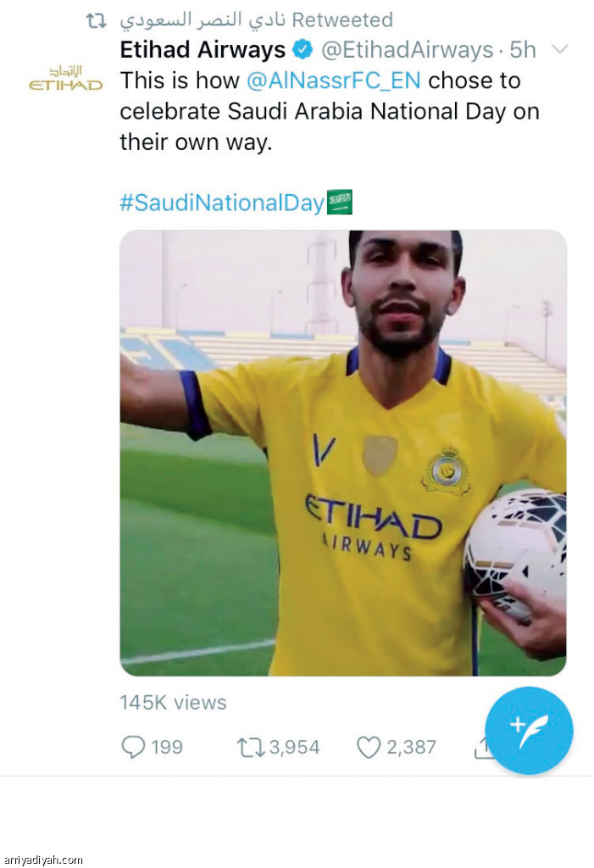The width and height of the screenshot is (594, 868).
Task: Click the reply speech bubble icon
Action: click(134, 747)
